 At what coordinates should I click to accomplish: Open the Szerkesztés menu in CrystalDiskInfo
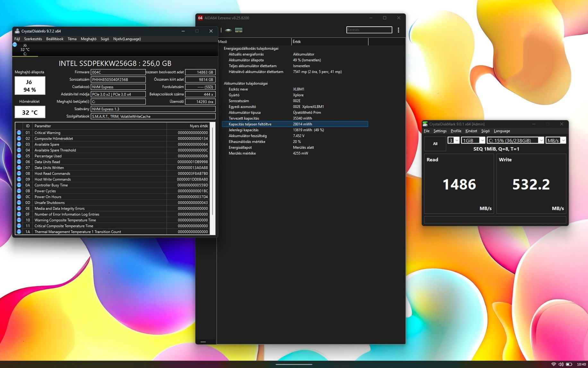tap(33, 39)
